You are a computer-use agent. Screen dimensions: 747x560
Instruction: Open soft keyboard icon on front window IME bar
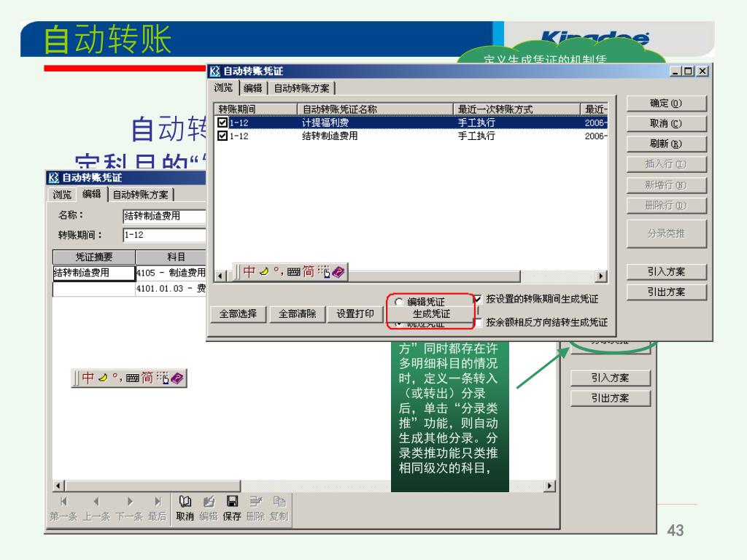(x=293, y=272)
